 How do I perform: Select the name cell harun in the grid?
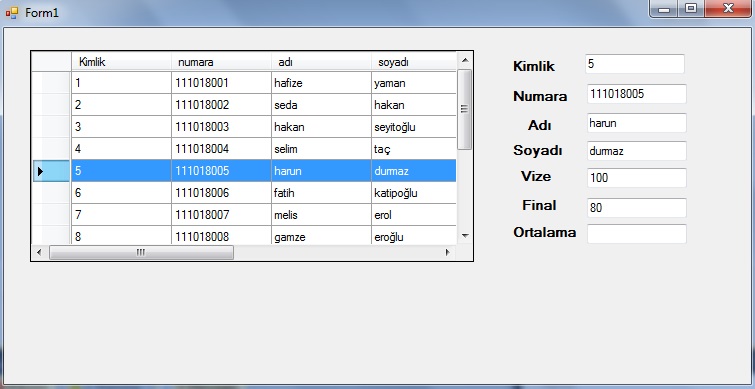click(x=321, y=171)
